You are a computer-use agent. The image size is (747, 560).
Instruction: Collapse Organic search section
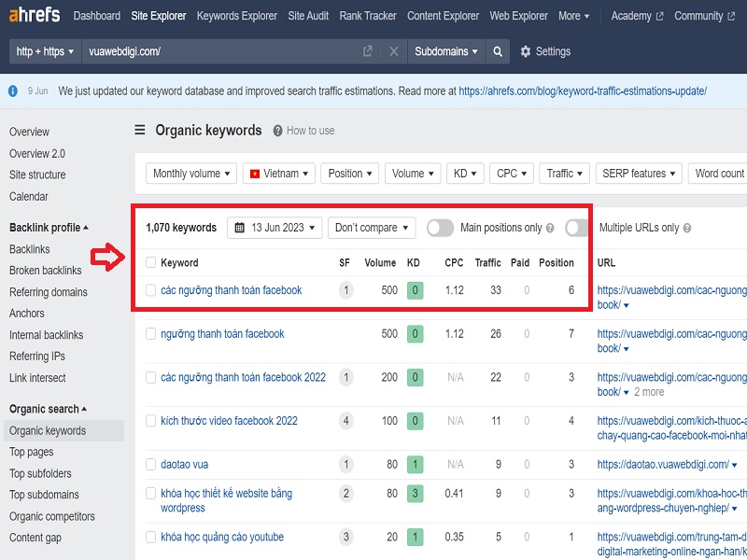pyautogui.click(x=49, y=409)
